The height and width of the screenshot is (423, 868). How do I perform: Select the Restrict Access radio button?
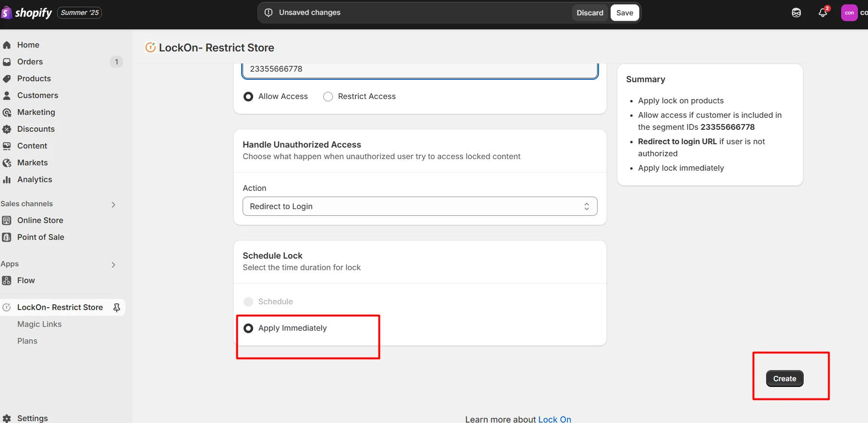point(328,97)
